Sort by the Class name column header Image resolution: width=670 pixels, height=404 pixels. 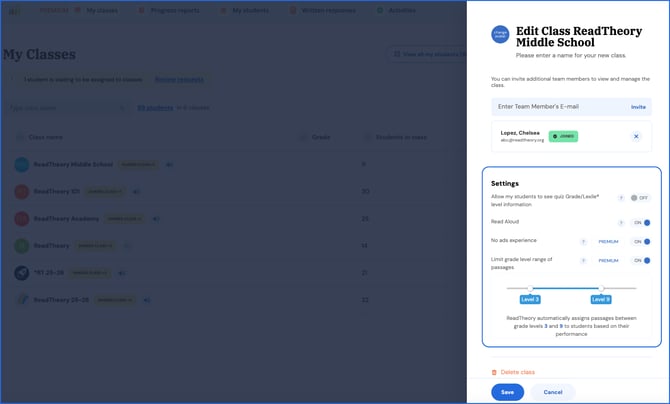coord(45,137)
